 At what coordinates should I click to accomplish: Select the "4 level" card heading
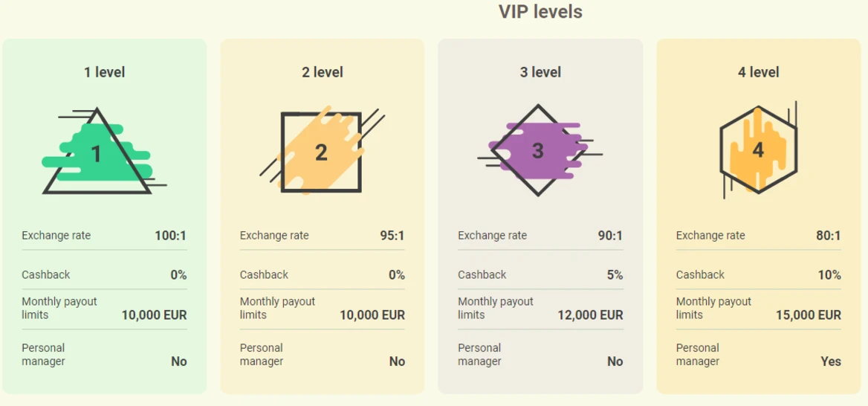point(759,72)
